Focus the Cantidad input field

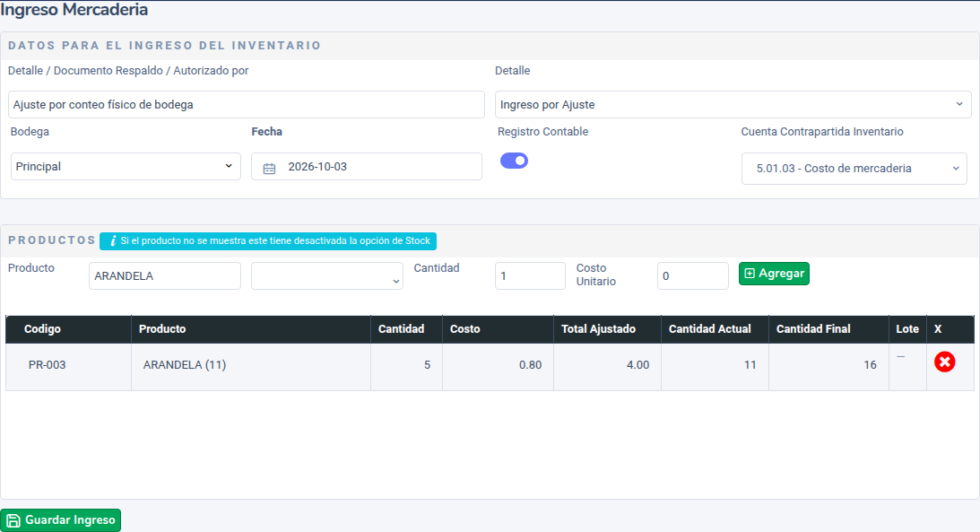click(x=530, y=275)
